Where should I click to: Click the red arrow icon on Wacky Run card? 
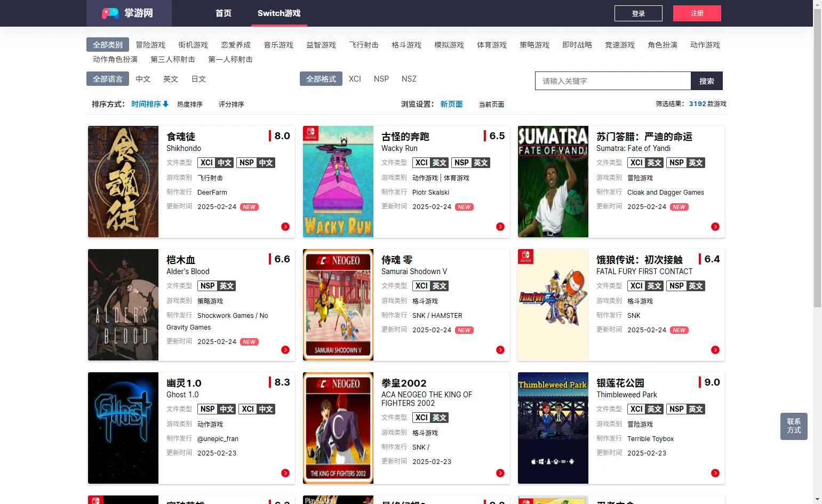click(x=500, y=227)
